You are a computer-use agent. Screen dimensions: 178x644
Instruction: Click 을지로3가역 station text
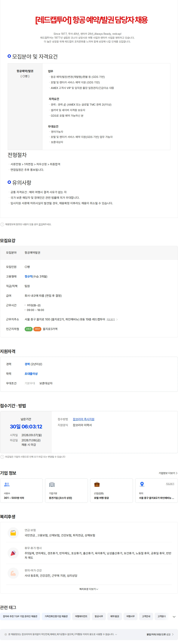(x=50, y=329)
